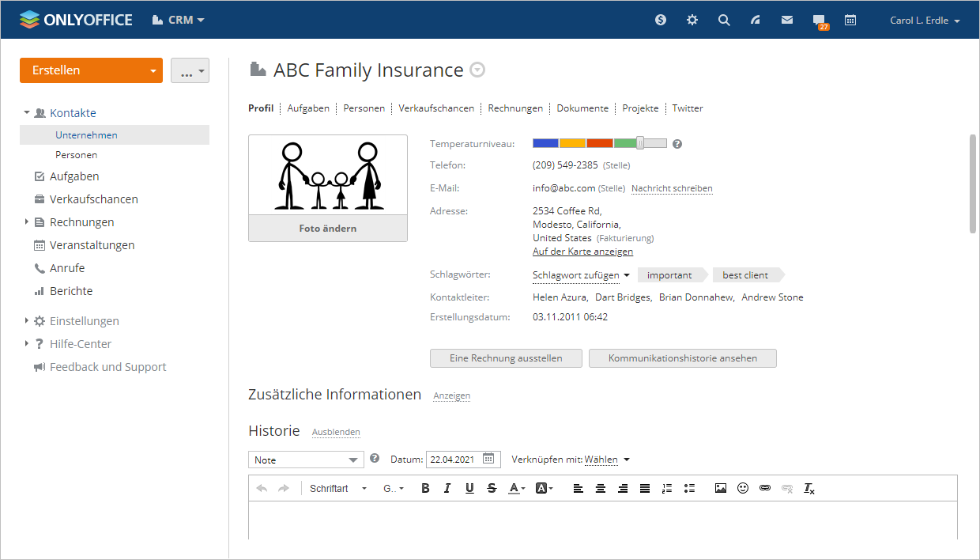980x560 pixels.
Task: Align note text to the right
Action: (623, 489)
